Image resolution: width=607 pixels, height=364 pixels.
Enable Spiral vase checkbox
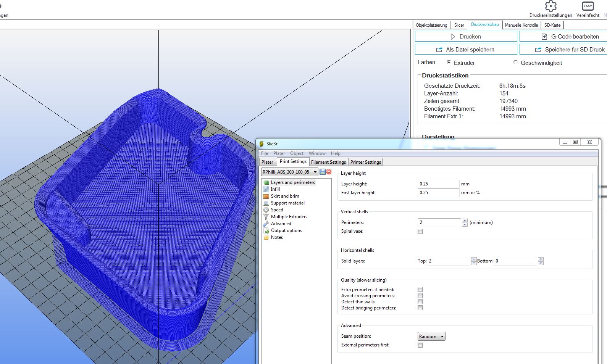click(420, 232)
